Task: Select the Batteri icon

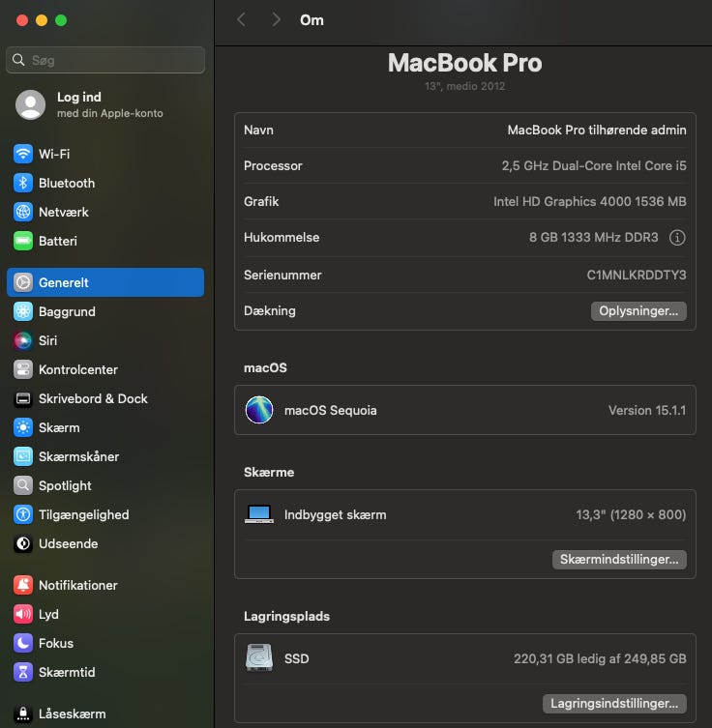Action: point(23,241)
